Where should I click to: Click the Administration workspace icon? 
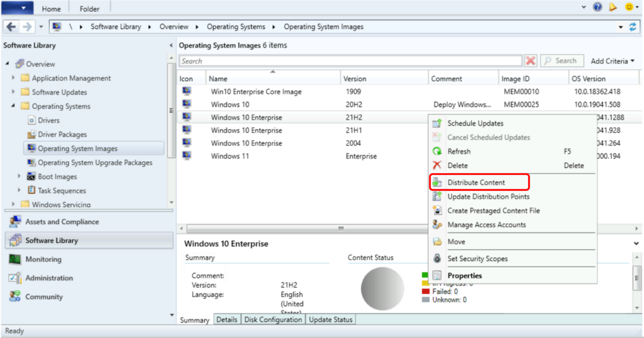coord(15,278)
